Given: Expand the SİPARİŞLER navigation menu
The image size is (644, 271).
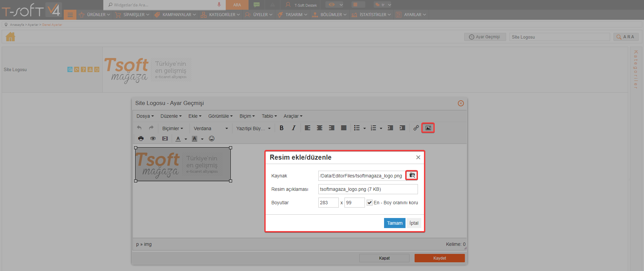Looking at the screenshot, I should (x=132, y=15).
